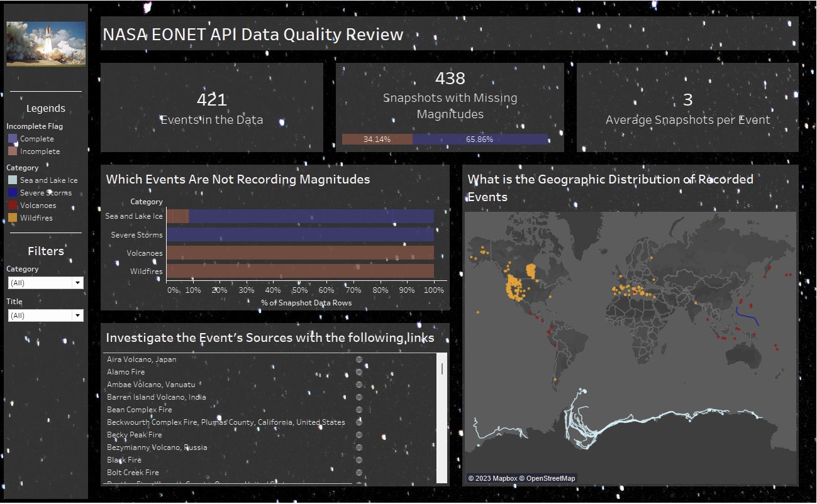Screen dimensions: 817x504
Task: Select the 'Barren Island Volcano, India' row text
Action: tap(157, 397)
